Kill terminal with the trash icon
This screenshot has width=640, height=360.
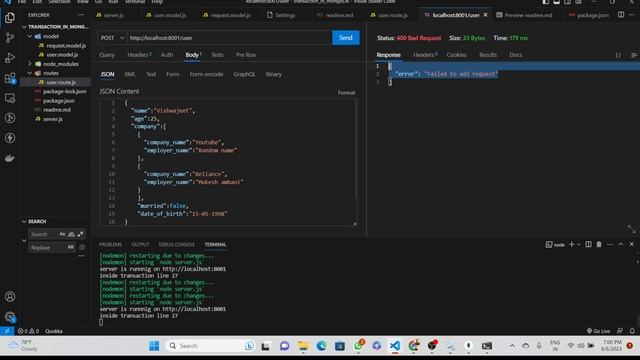coord(599,244)
